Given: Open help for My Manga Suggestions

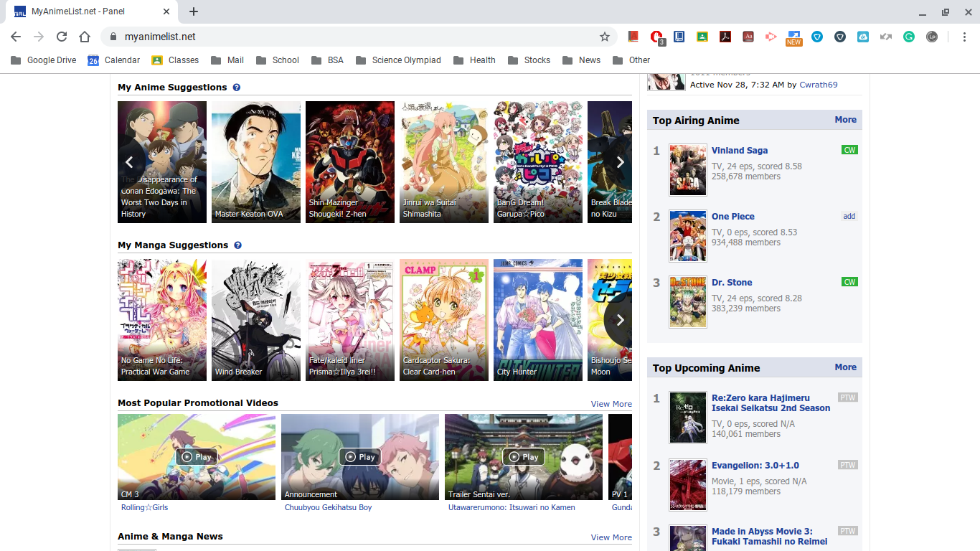Looking at the screenshot, I should 237,245.
